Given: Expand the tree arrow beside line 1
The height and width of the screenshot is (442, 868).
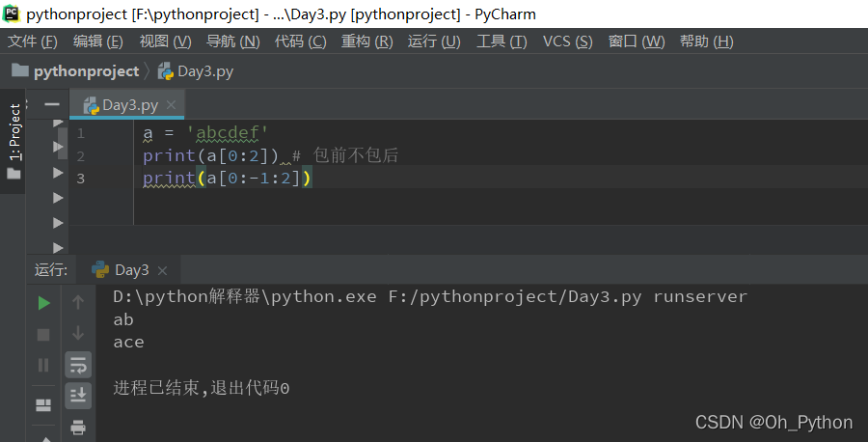Looking at the screenshot, I should pos(58,124).
